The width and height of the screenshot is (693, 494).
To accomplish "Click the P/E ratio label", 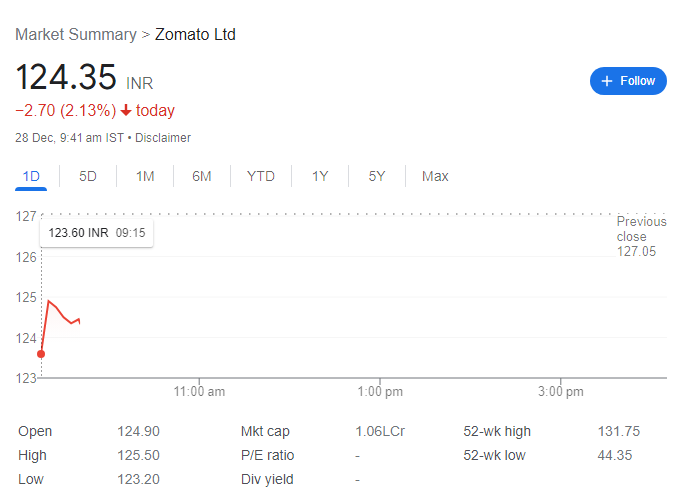I will pyautogui.click(x=267, y=455).
